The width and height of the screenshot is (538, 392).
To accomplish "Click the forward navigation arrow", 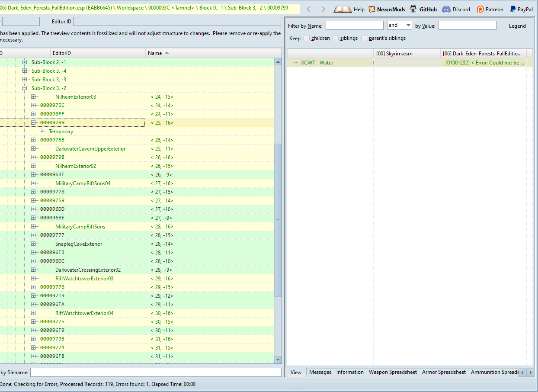I will coord(323,9).
